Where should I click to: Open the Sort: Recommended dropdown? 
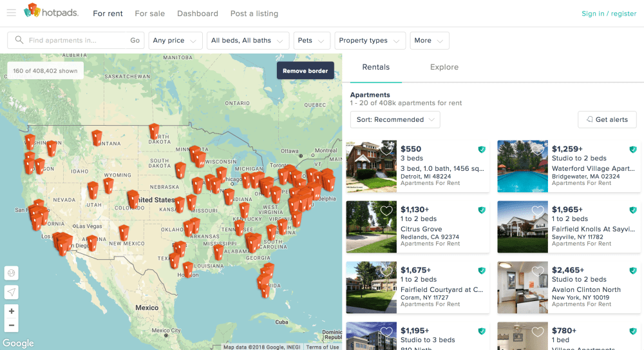click(x=395, y=120)
